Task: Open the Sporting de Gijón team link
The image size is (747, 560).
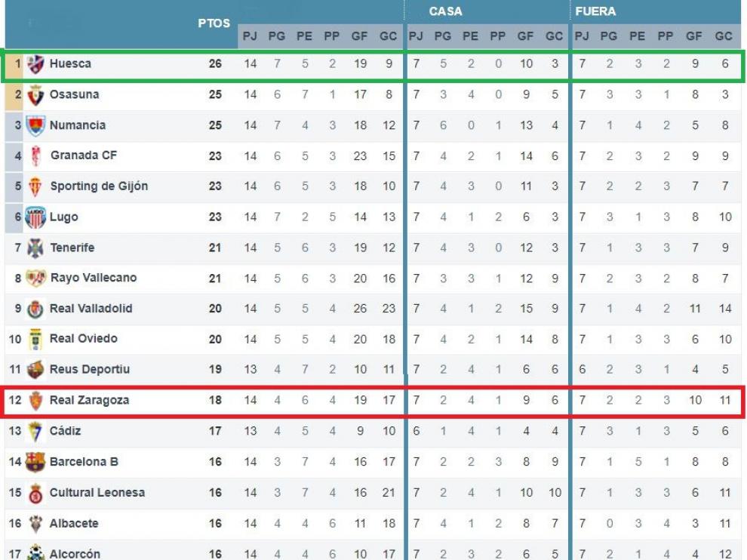Action: pyautogui.click(x=99, y=186)
